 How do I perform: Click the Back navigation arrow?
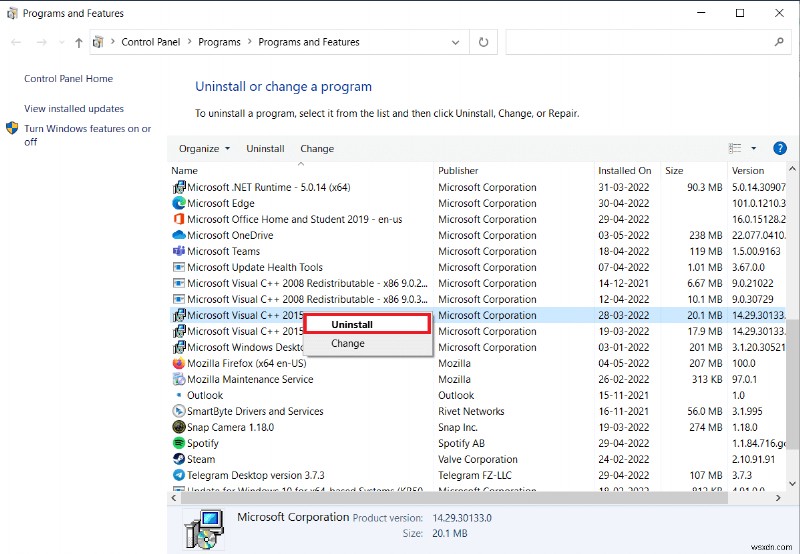pyautogui.click(x=16, y=42)
